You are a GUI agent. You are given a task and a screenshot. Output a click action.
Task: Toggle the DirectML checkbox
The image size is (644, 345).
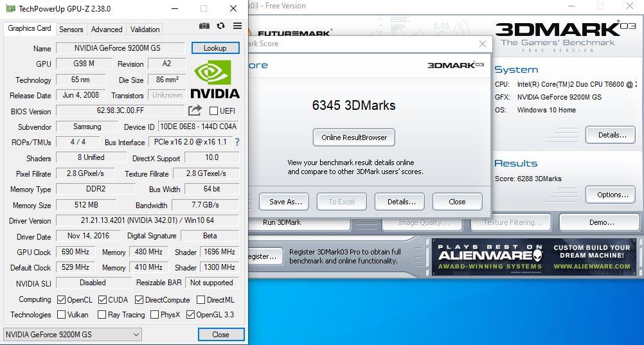(201, 300)
